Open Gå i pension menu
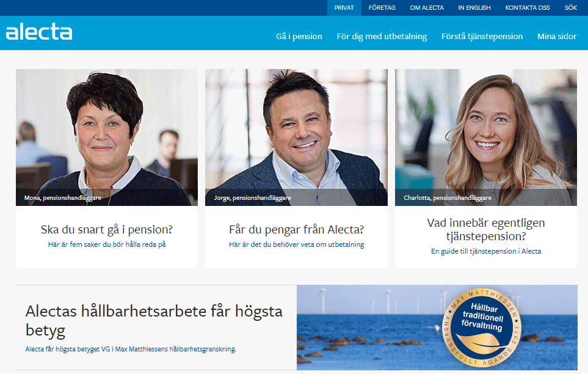588x374 pixels. tap(299, 37)
